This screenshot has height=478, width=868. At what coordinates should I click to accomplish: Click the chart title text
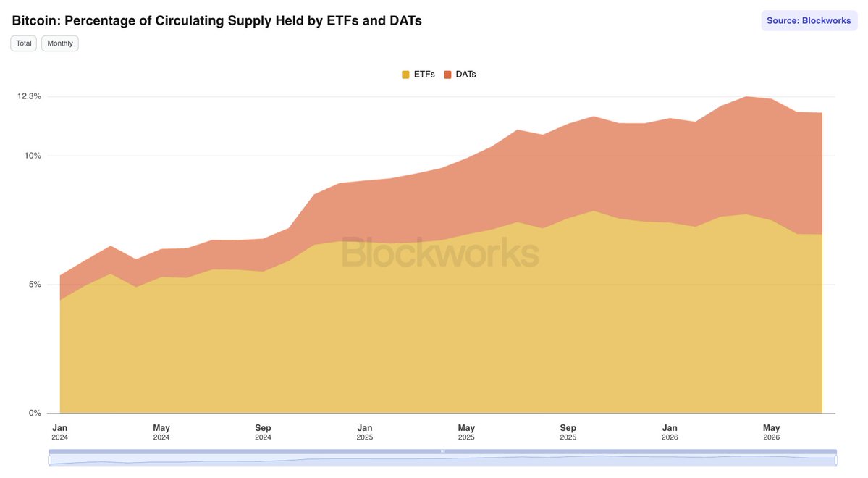coord(217,20)
